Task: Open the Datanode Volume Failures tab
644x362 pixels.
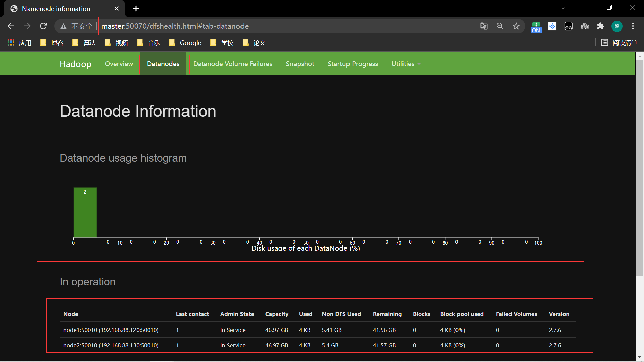Action: 232,64
